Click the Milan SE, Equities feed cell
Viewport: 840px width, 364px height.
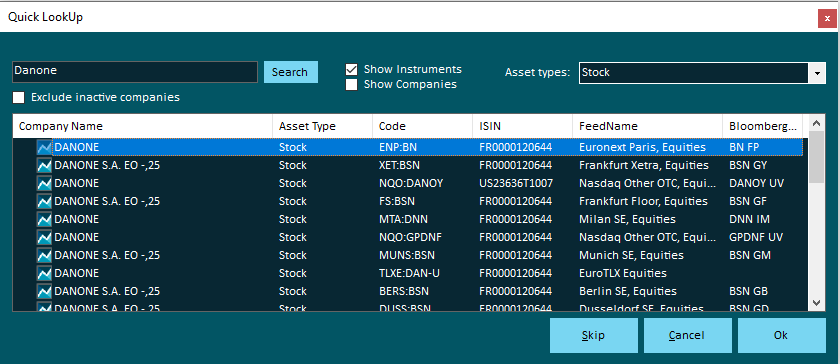tap(647, 219)
